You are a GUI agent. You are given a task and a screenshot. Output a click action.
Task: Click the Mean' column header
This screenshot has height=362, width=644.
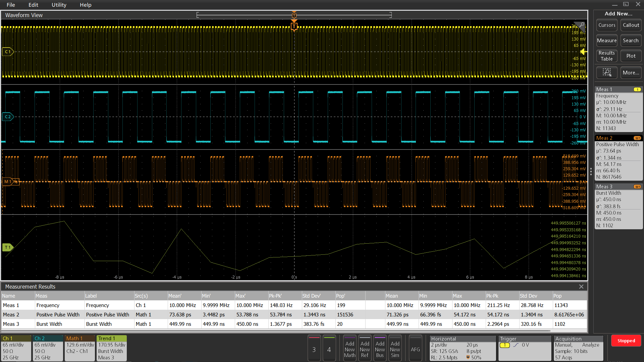[184, 296]
